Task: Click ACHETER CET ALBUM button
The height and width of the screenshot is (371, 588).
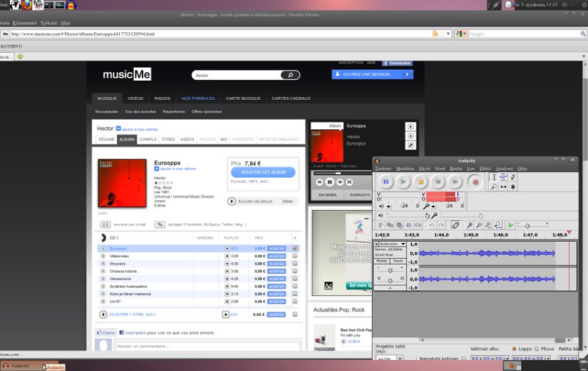Action: coord(263,173)
